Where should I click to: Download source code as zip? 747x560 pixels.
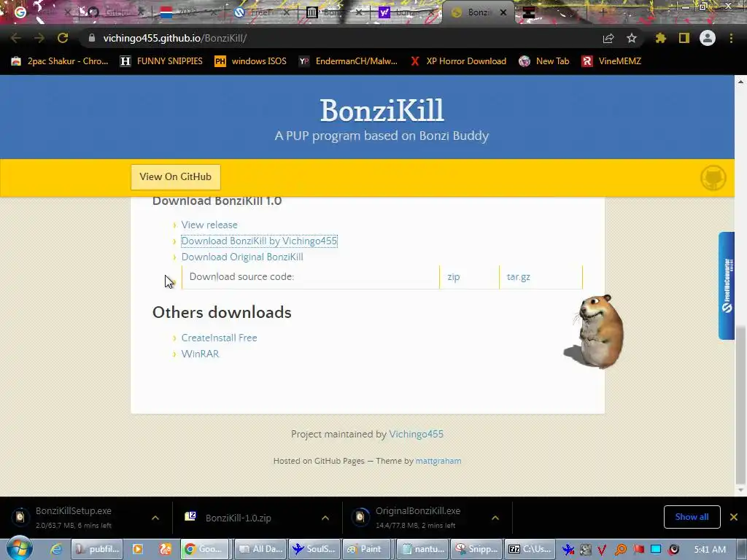[x=454, y=276]
